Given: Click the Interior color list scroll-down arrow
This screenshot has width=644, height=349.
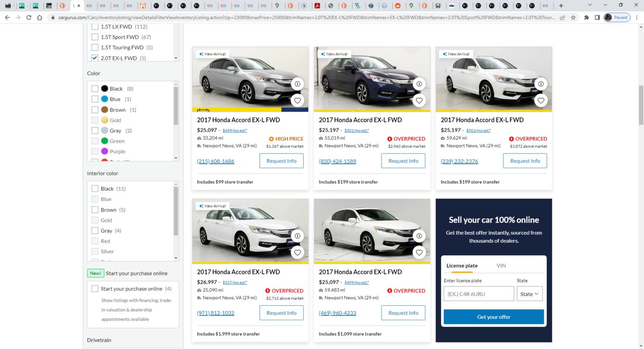Looking at the screenshot, I should (176, 258).
